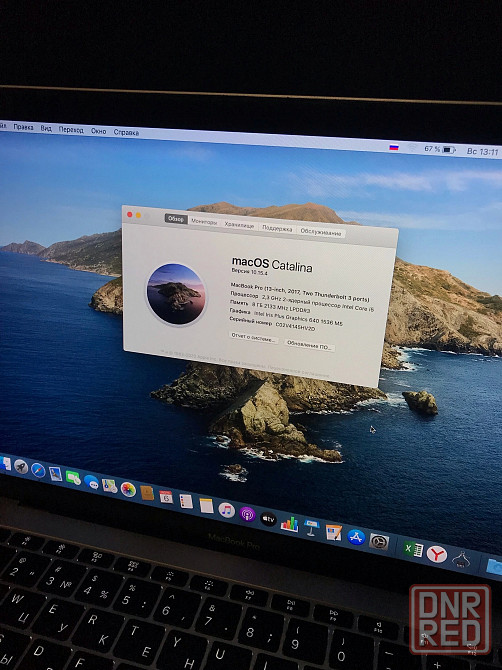Launch Safari from the Dock

coord(38,470)
